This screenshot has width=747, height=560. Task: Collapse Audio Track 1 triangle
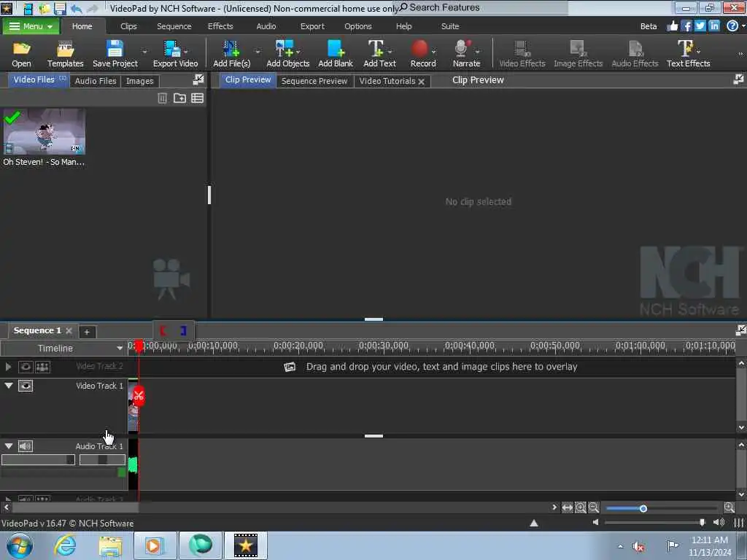coord(9,446)
